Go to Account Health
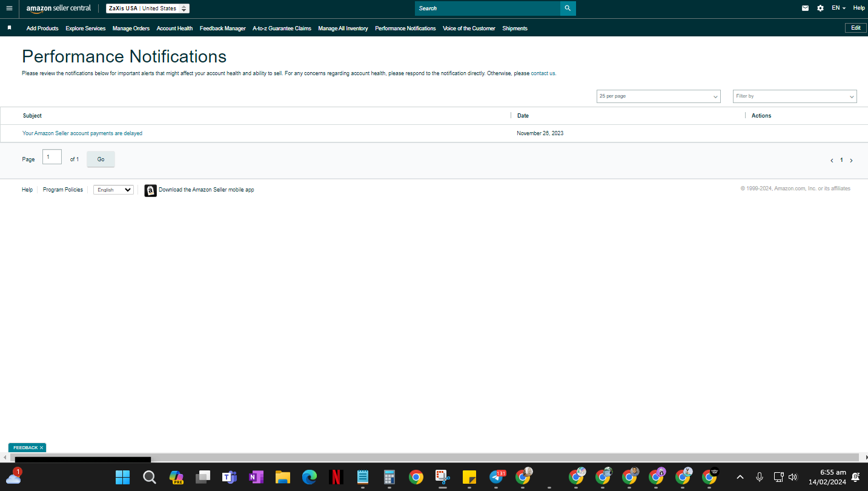Image resolution: width=868 pixels, height=491 pixels. pyautogui.click(x=174, y=28)
